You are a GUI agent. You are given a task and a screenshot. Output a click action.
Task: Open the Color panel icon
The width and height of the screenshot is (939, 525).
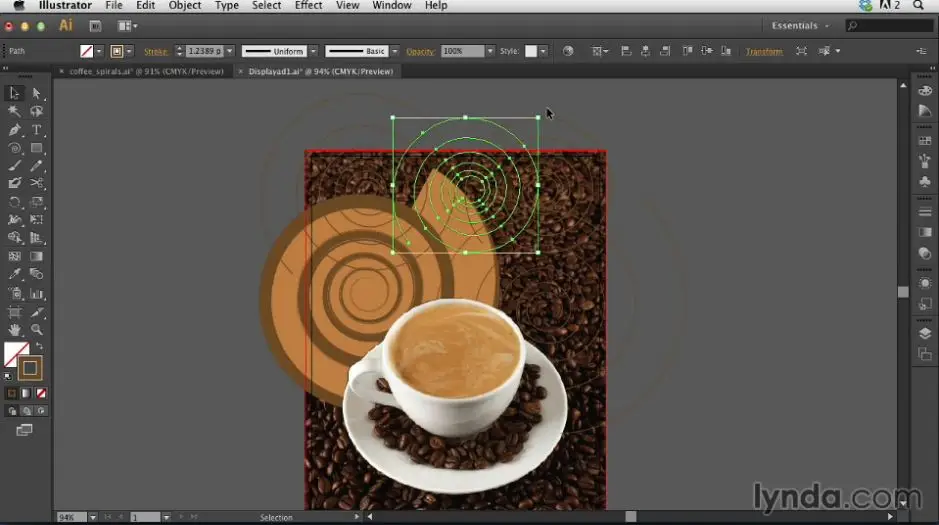(x=925, y=91)
